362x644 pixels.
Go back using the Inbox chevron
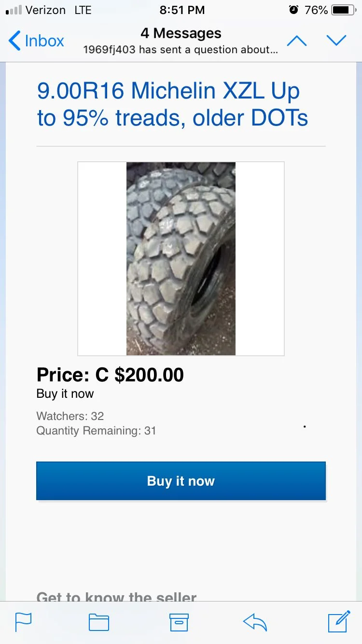(x=36, y=41)
